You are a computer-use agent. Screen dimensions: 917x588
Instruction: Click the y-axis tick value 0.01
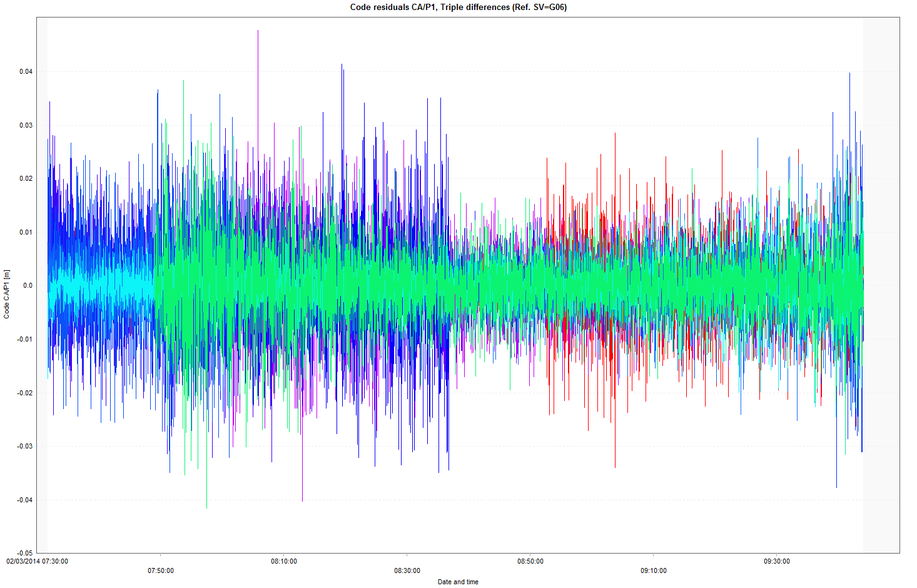click(26, 232)
